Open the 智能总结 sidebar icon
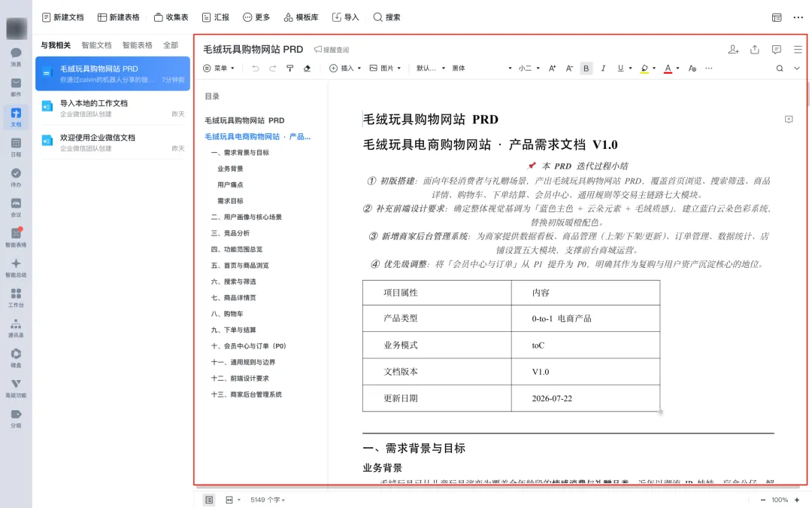Screen dimensions: 812x508 [16, 267]
